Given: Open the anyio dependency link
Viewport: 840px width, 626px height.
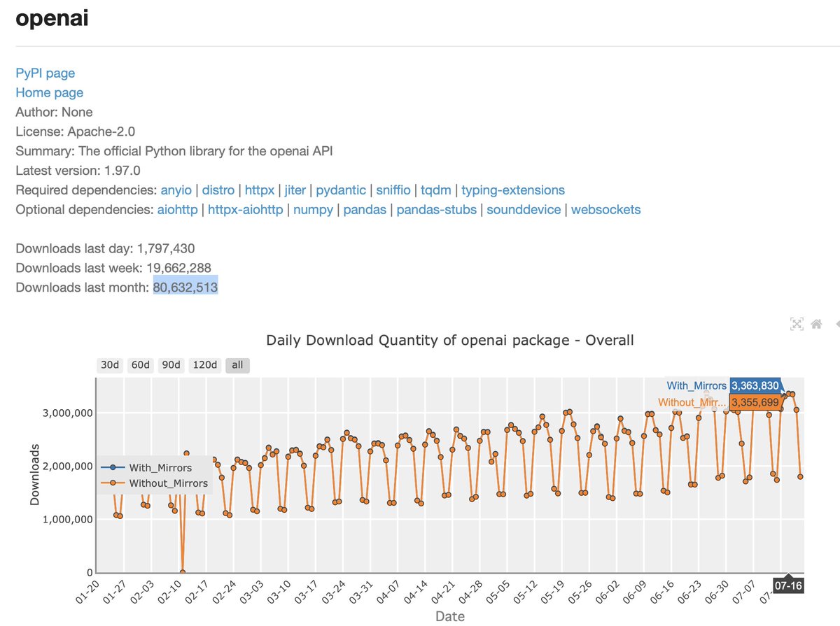Looking at the screenshot, I should pos(176,190).
